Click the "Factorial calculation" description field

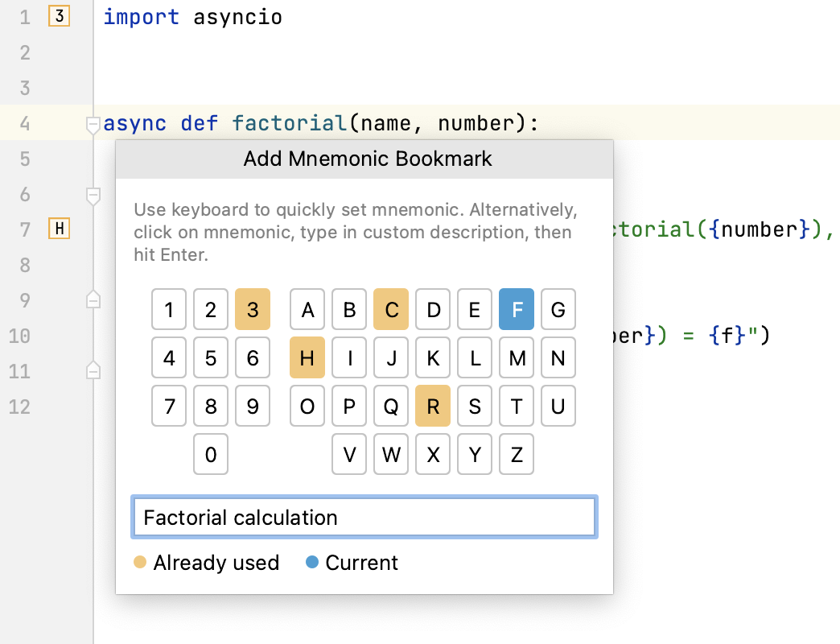(x=364, y=517)
